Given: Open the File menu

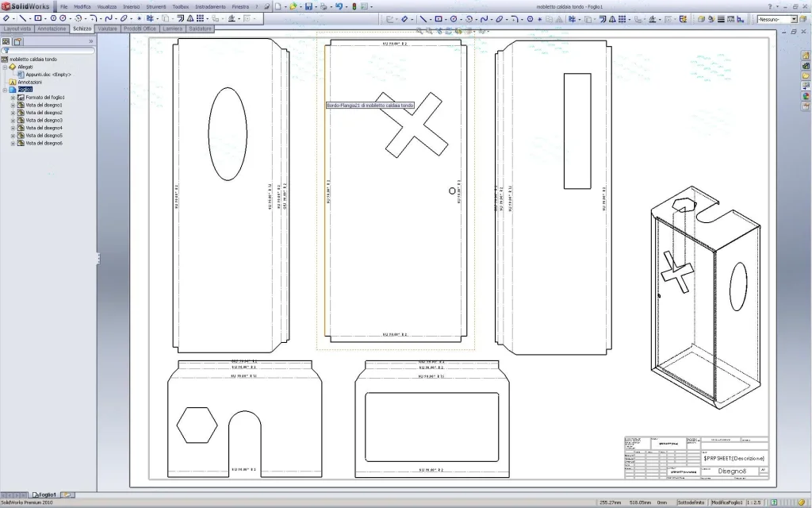Looking at the screenshot, I should [63, 6].
